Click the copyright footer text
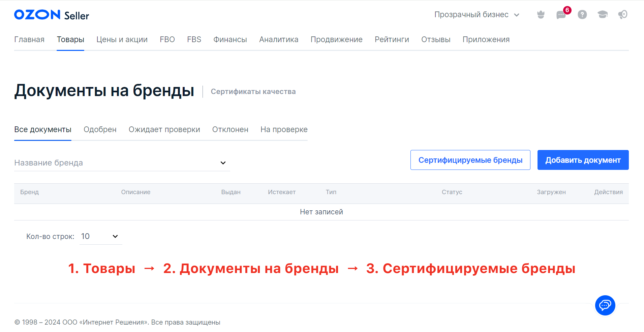The image size is (644, 332). (117, 322)
